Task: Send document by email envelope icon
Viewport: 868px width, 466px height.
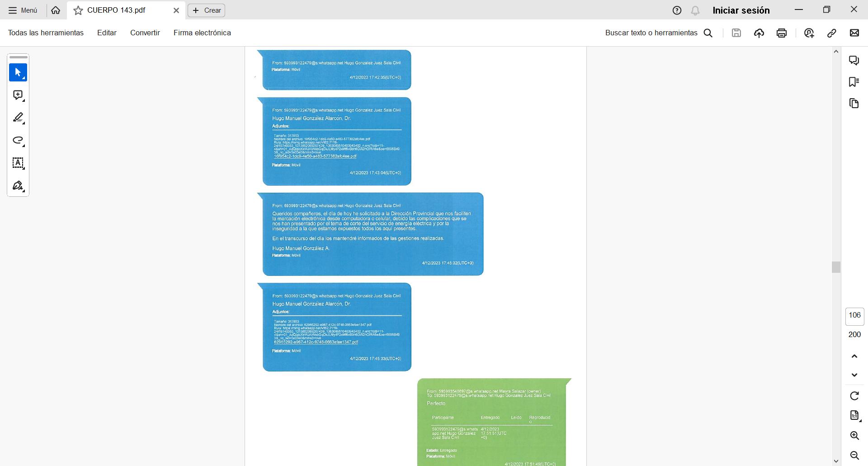Action: tap(854, 33)
